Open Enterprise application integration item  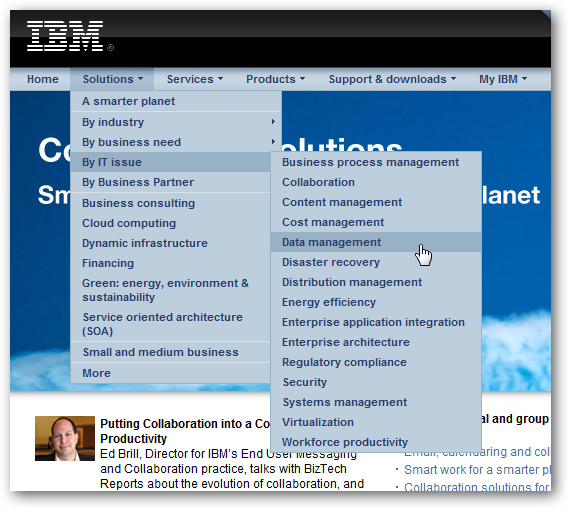point(376,322)
